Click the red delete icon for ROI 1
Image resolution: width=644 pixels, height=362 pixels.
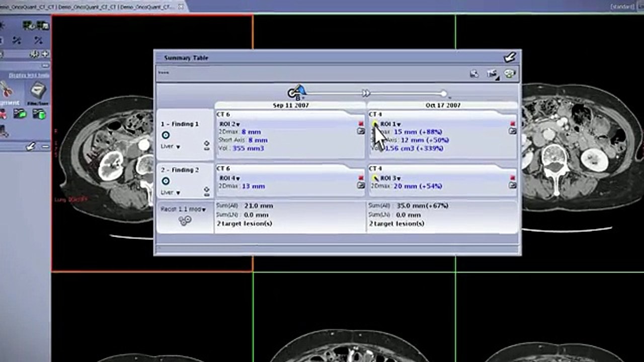click(513, 123)
